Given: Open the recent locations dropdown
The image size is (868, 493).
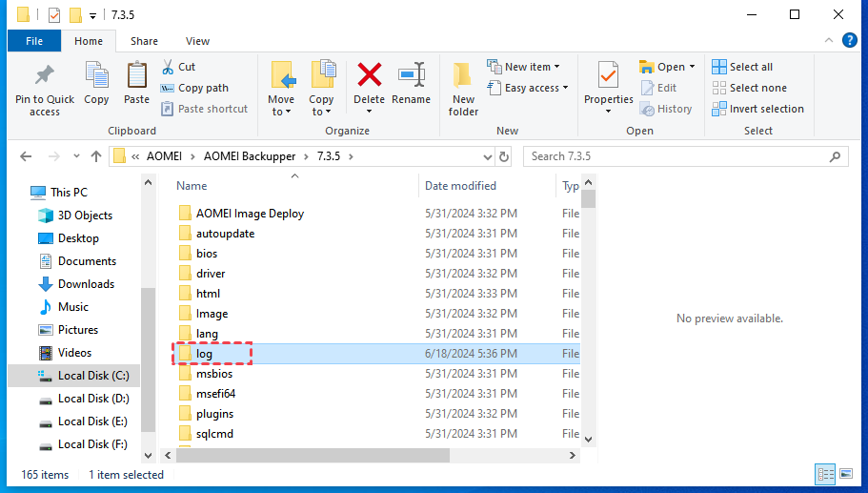Looking at the screenshot, I should point(76,156).
